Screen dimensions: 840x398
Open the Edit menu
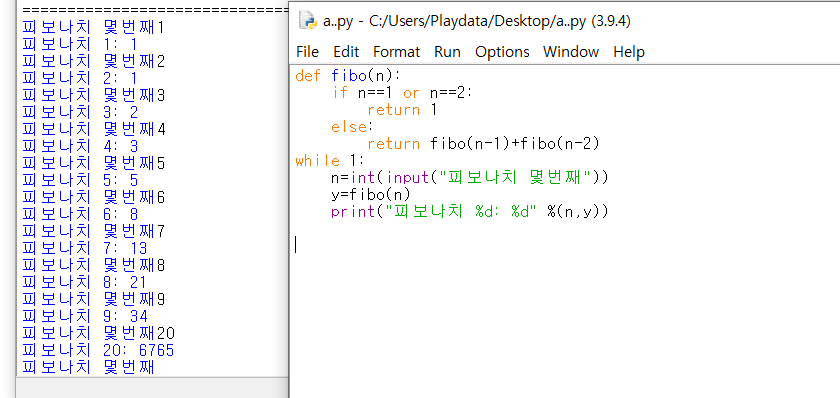pos(346,52)
